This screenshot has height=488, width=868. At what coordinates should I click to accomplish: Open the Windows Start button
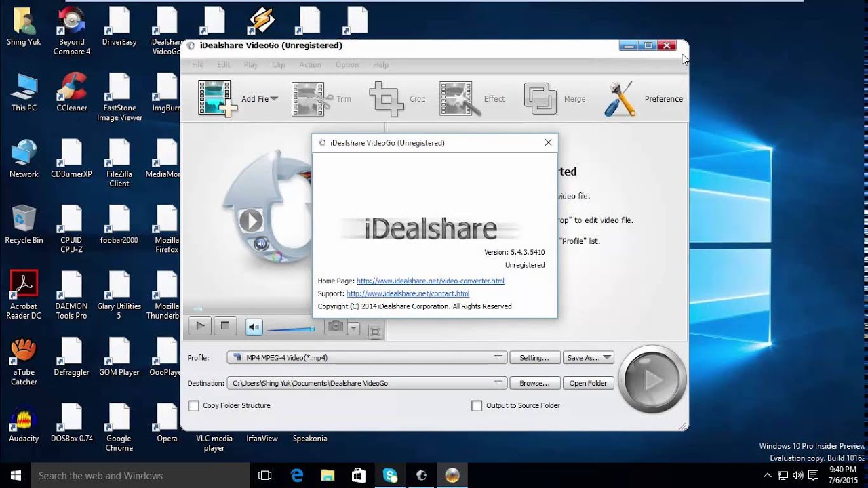[16, 475]
